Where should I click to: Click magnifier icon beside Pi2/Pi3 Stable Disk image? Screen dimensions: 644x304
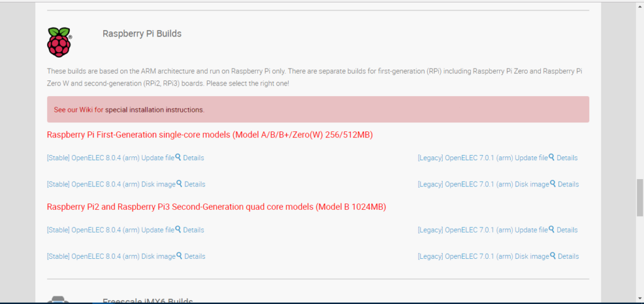click(x=179, y=256)
